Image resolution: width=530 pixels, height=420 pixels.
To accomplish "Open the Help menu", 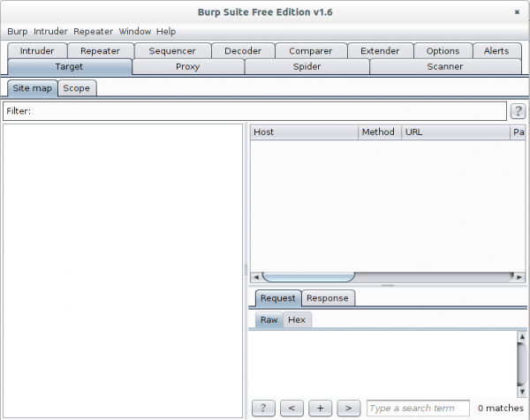I will tap(166, 32).
